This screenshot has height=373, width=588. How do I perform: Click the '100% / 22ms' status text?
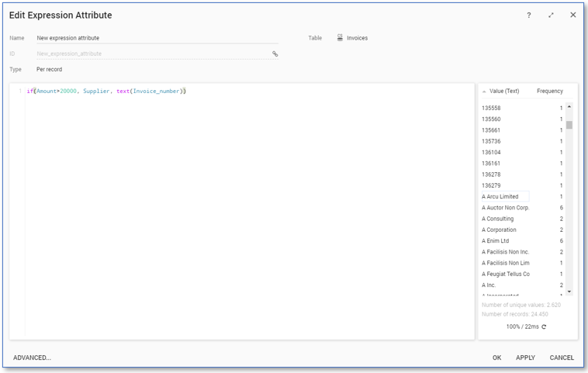pyautogui.click(x=522, y=327)
